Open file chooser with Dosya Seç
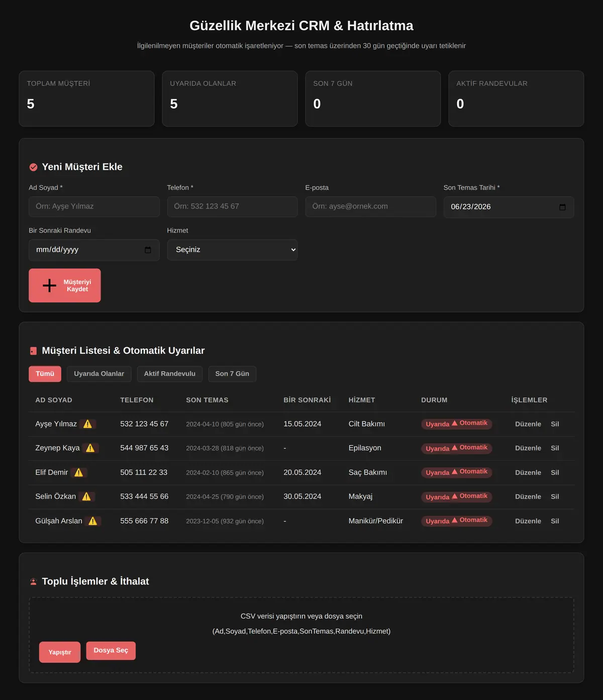Image resolution: width=603 pixels, height=700 pixels. tap(111, 650)
